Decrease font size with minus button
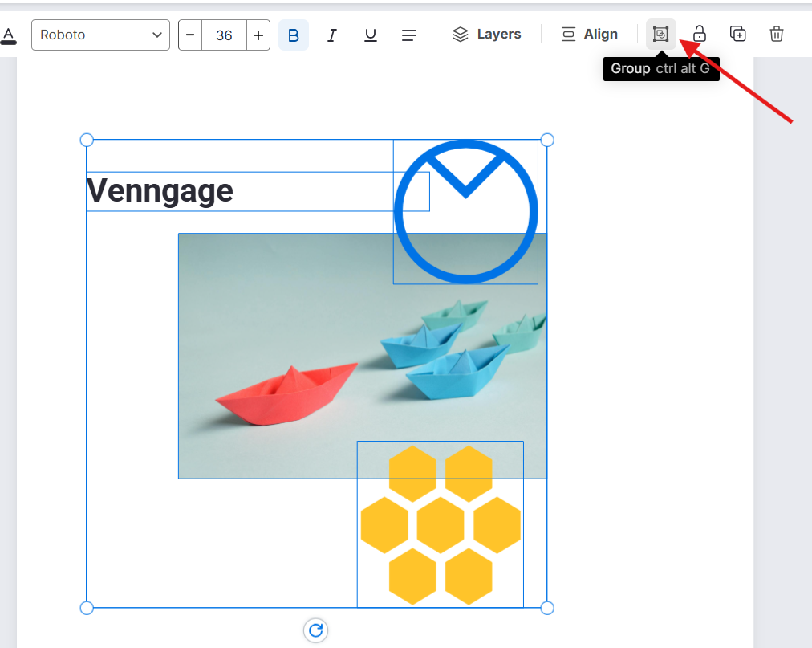 click(x=190, y=35)
